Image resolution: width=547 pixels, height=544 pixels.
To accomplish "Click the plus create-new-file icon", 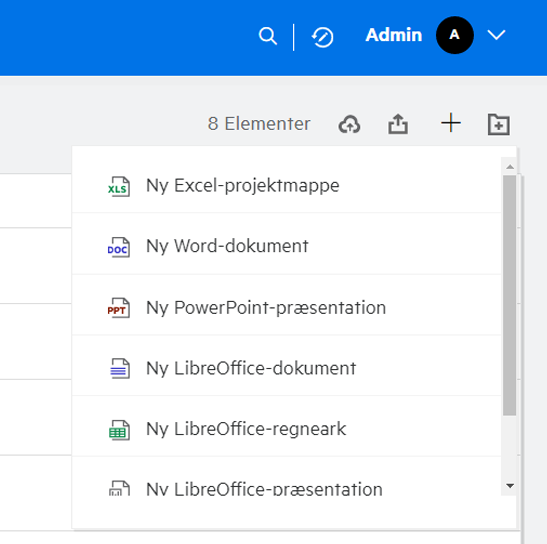I will click(x=451, y=123).
